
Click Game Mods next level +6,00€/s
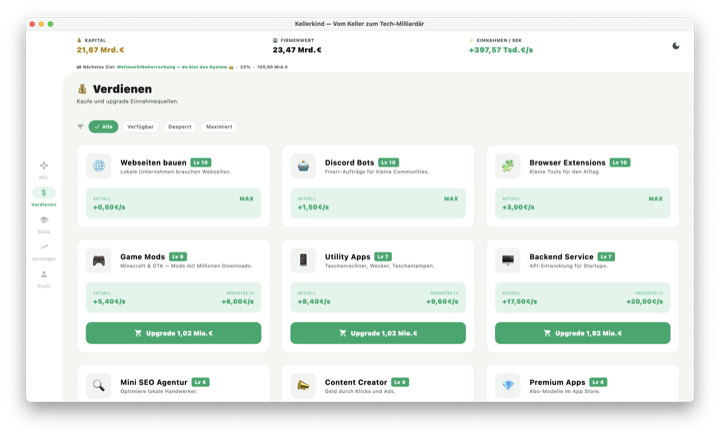[x=237, y=302]
